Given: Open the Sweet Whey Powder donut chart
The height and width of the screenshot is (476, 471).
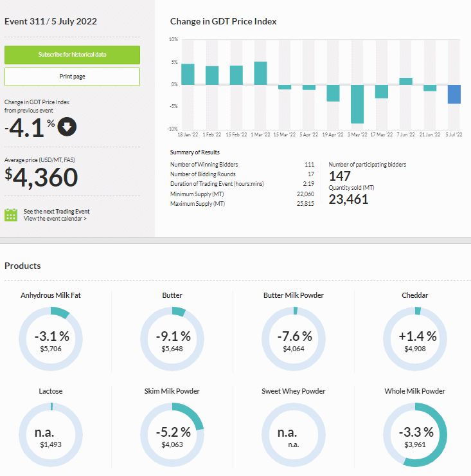Looking at the screenshot, I should point(294,435).
